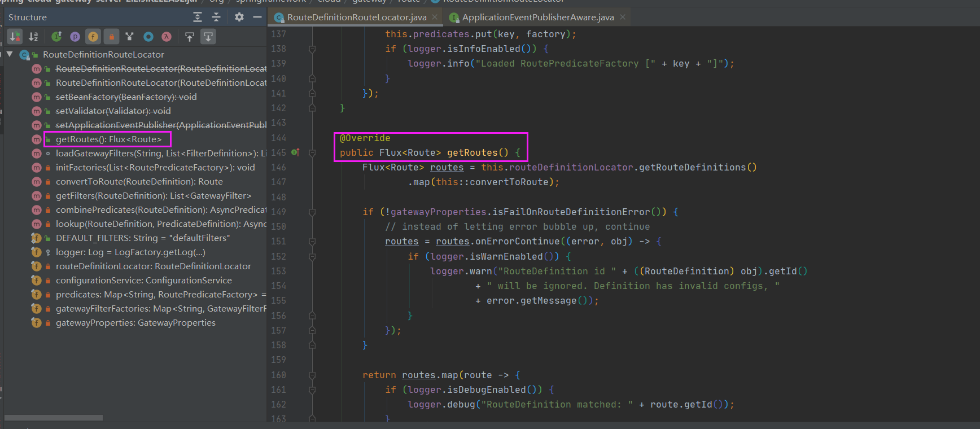Click method icon beside setValidator(Validator): void
The height and width of the screenshot is (429, 980).
pyautogui.click(x=37, y=111)
